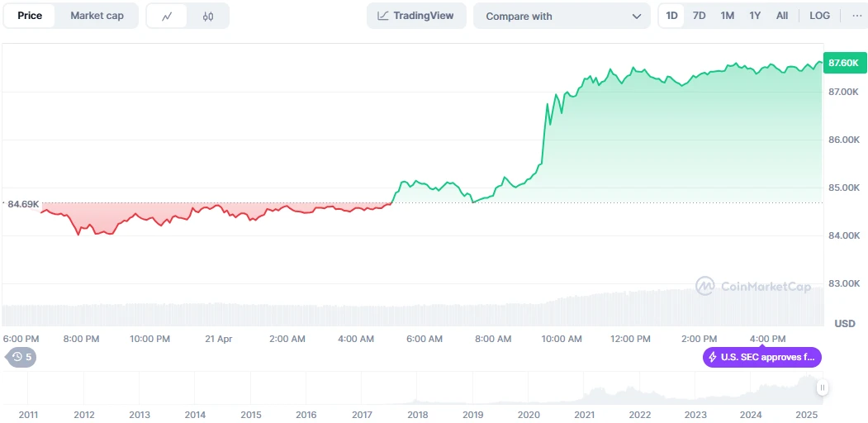Expand the Compare with dropdown
Screen dimensions: 868x423
click(562, 16)
